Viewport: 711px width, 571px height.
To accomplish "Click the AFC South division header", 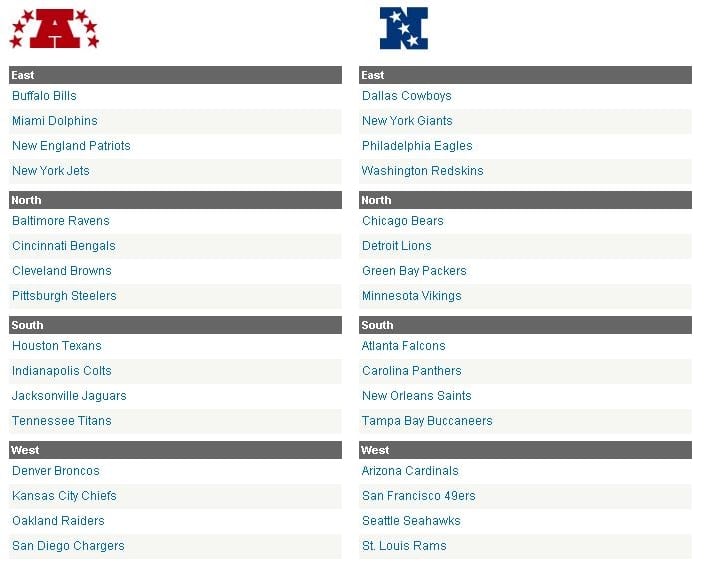I will [175, 325].
